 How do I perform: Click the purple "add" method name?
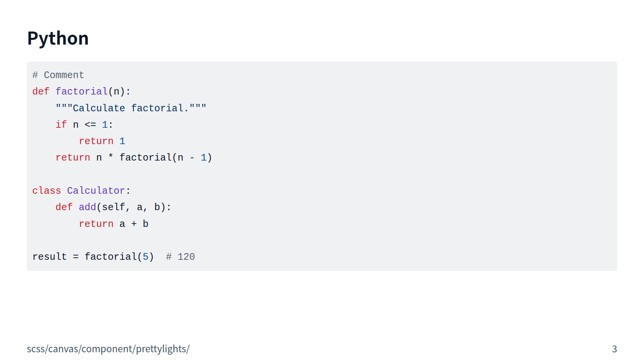[x=87, y=207]
